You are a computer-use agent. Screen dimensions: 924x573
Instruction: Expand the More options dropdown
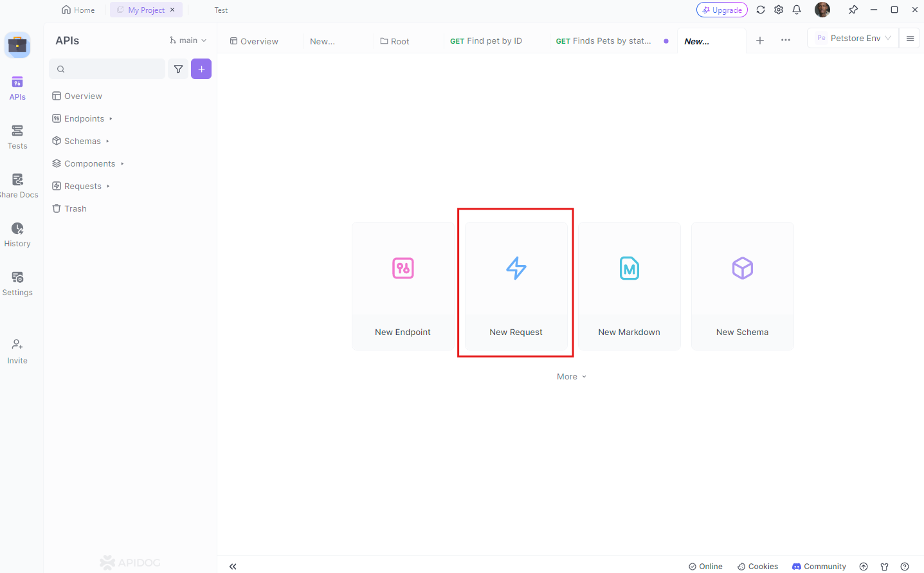572,377
